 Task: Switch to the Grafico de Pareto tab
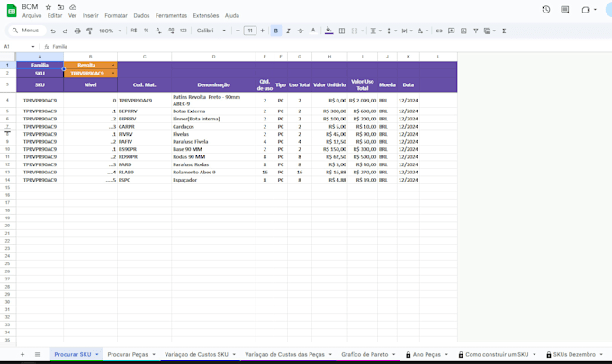[368, 354]
